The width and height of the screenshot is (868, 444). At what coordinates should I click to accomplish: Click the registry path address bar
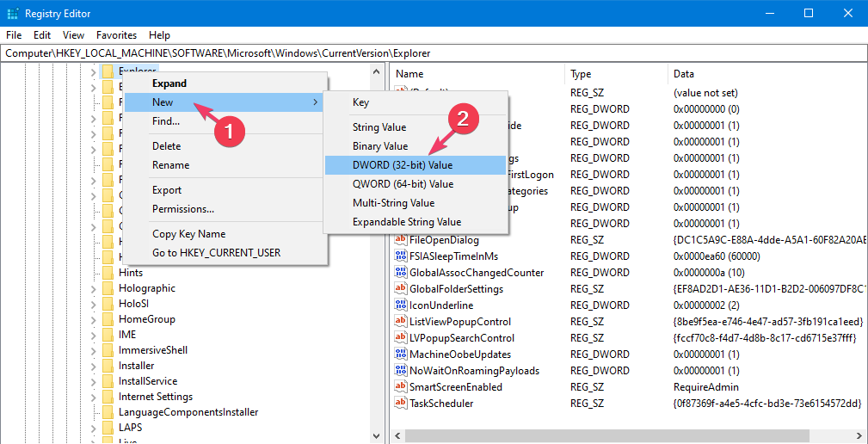click(434, 53)
